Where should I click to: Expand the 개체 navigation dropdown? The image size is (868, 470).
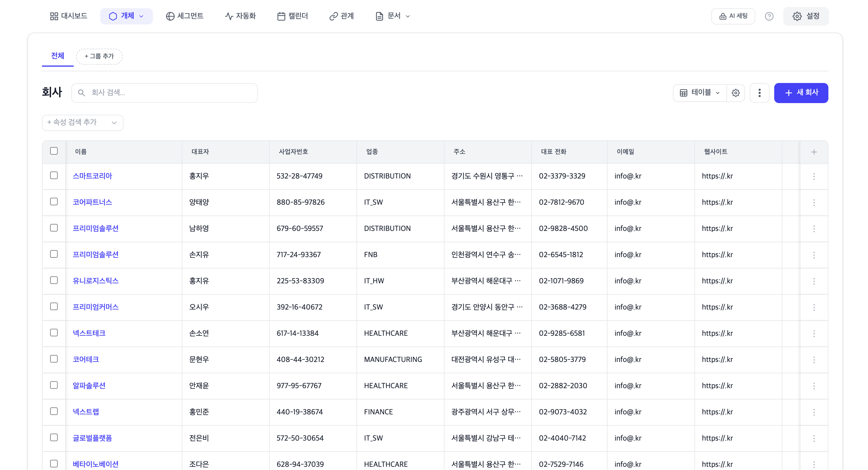141,16
